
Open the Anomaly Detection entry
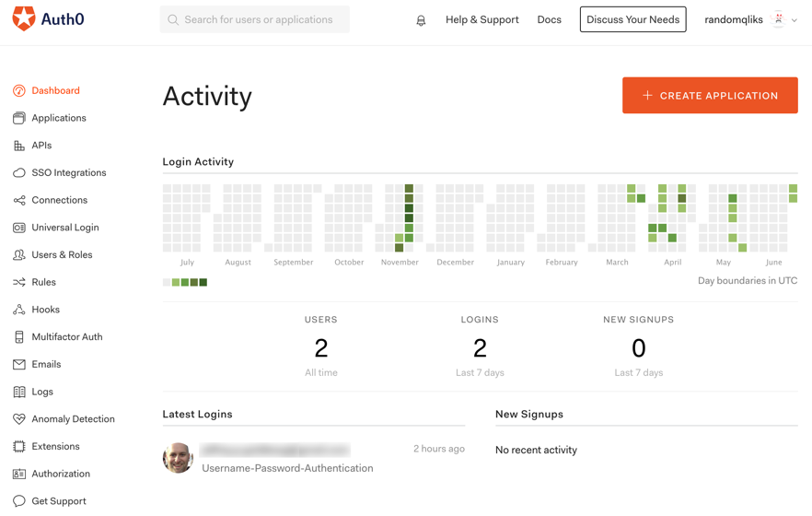(73, 418)
